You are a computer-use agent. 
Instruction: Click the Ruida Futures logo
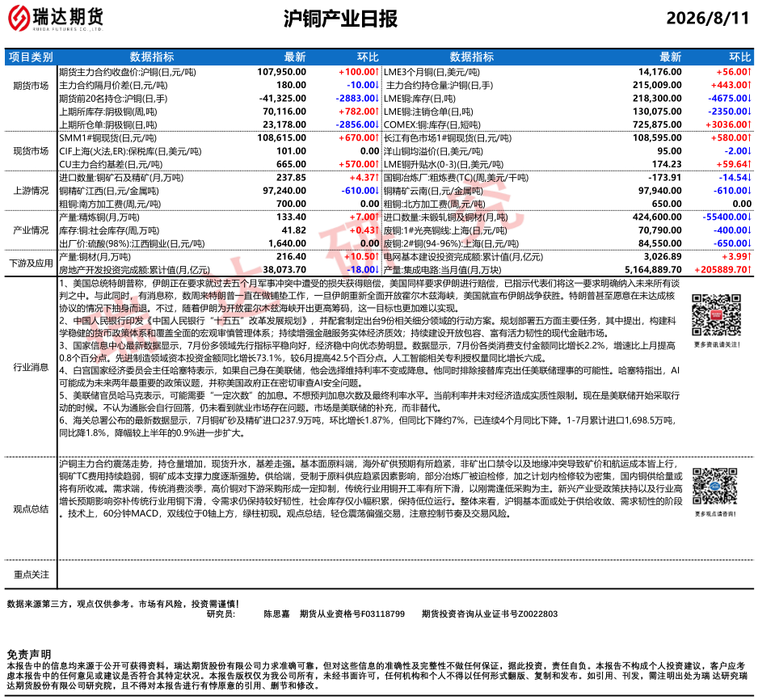(56, 19)
